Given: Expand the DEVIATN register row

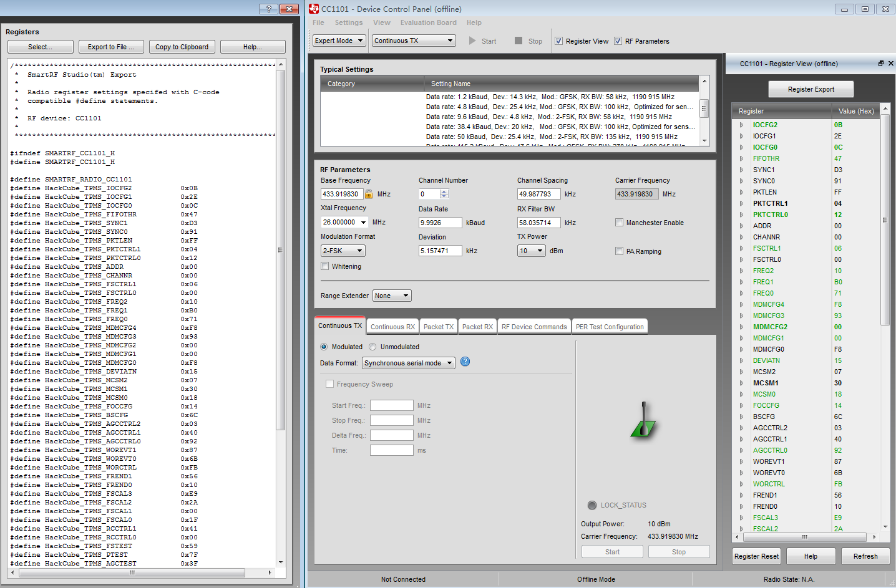Looking at the screenshot, I should pos(741,360).
